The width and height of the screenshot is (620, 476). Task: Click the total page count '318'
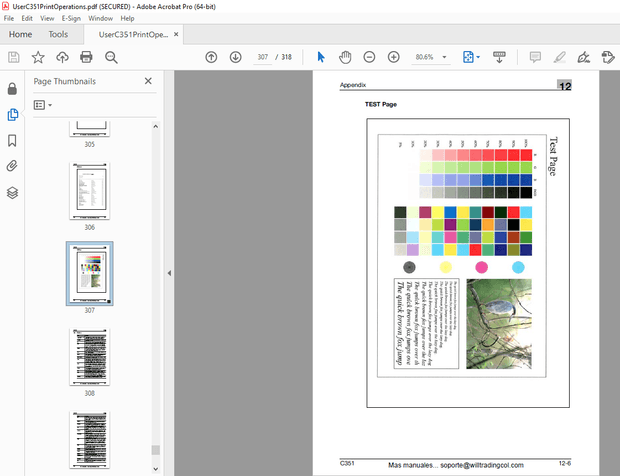pyautogui.click(x=287, y=57)
